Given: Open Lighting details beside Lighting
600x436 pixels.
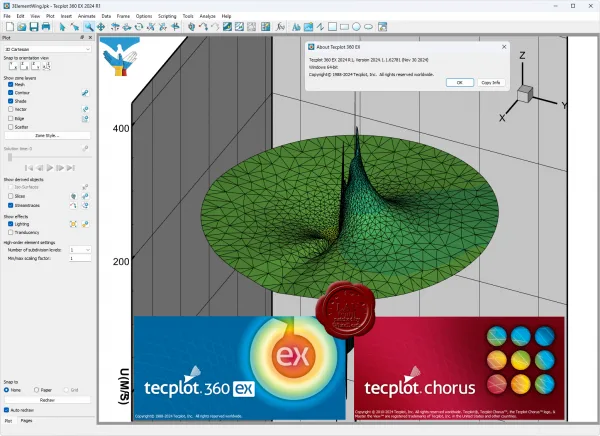Looking at the screenshot, I should coord(85,224).
